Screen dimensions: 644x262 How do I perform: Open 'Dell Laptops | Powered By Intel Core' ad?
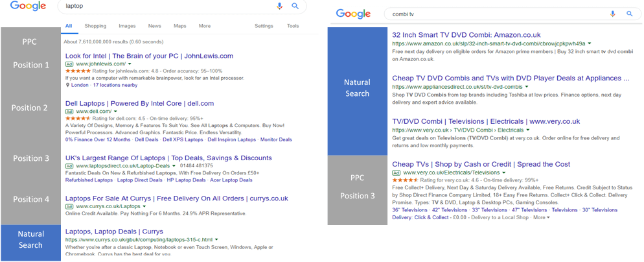140,103
